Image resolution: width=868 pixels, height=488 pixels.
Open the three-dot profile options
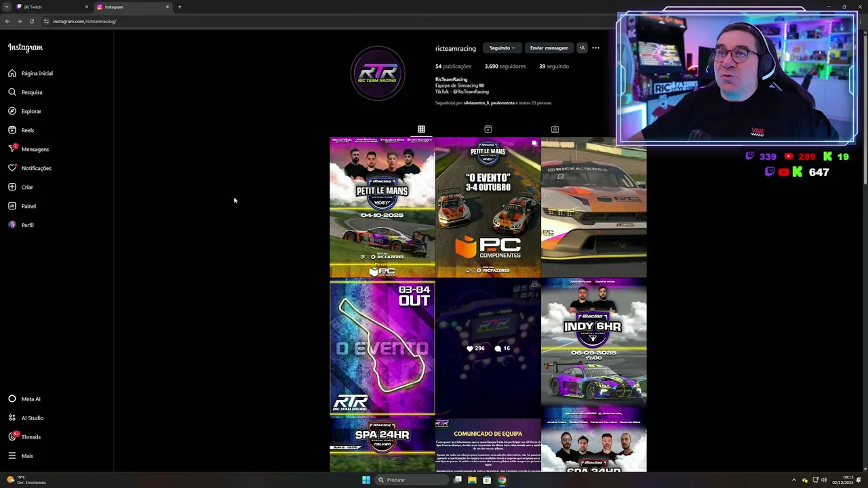[x=595, y=48]
